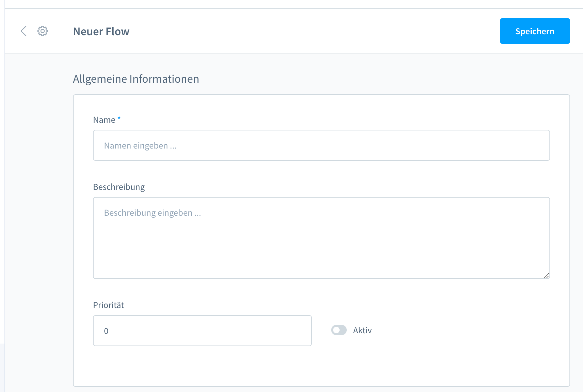
Task: Click the Priorität label
Action: pos(108,305)
